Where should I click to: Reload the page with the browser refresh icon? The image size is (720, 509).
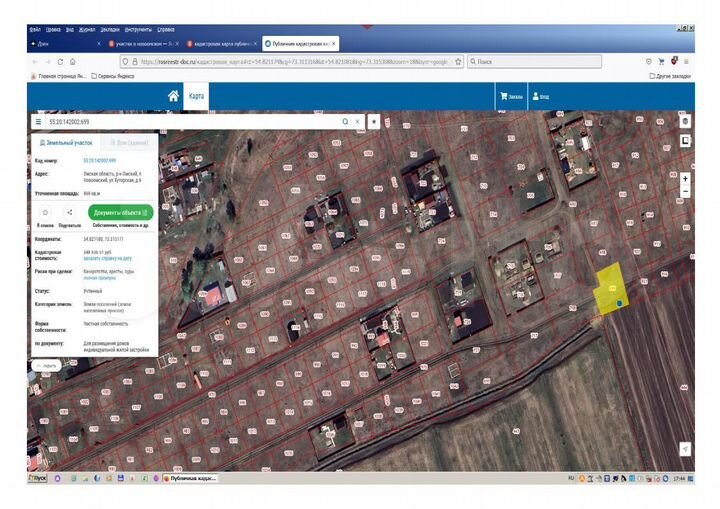coord(58,61)
